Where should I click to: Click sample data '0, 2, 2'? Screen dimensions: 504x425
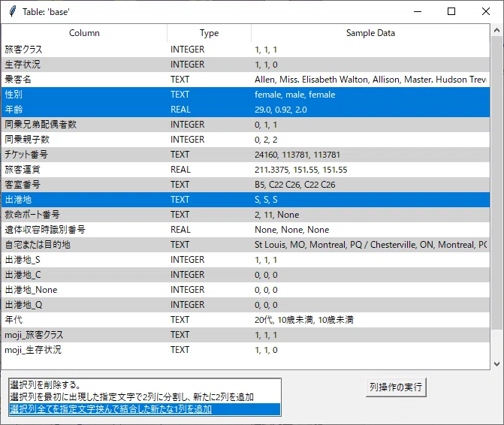click(x=266, y=140)
